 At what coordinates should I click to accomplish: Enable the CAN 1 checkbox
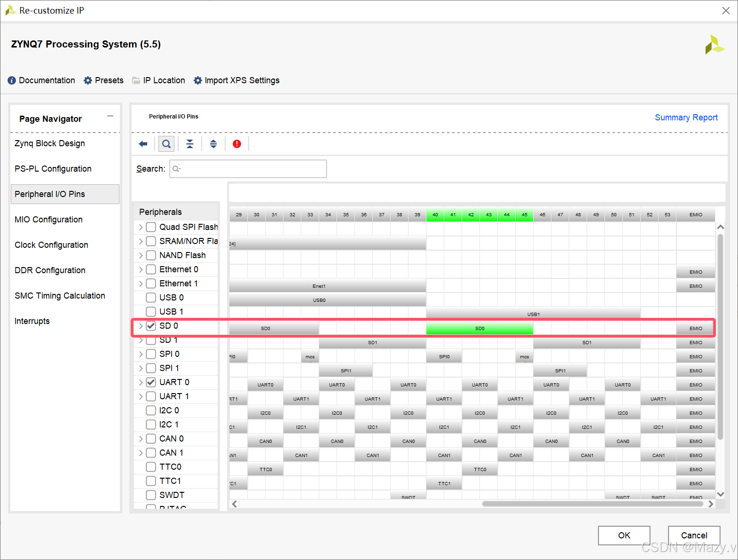click(x=151, y=453)
